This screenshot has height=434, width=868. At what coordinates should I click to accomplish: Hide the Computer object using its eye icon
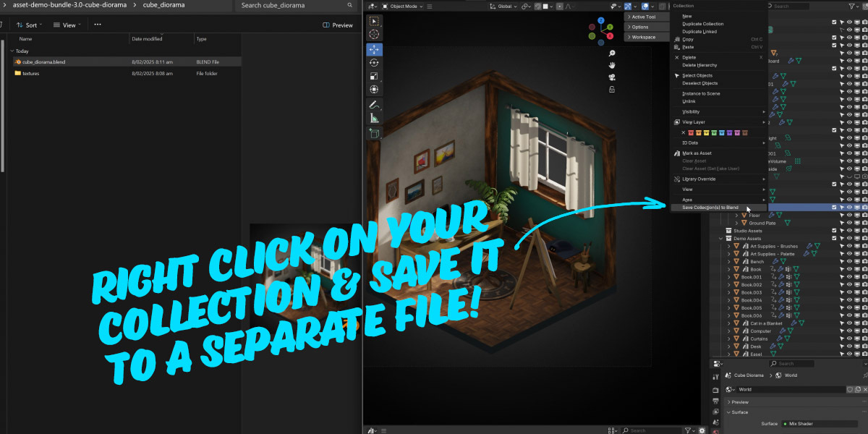pyautogui.click(x=850, y=331)
